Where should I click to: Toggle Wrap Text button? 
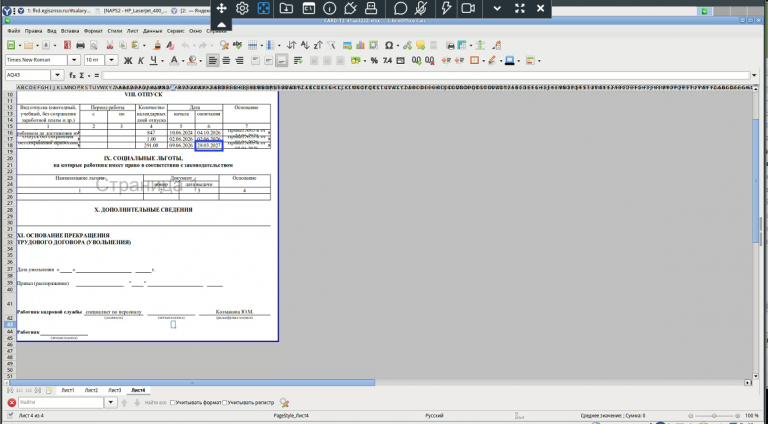coord(298,61)
